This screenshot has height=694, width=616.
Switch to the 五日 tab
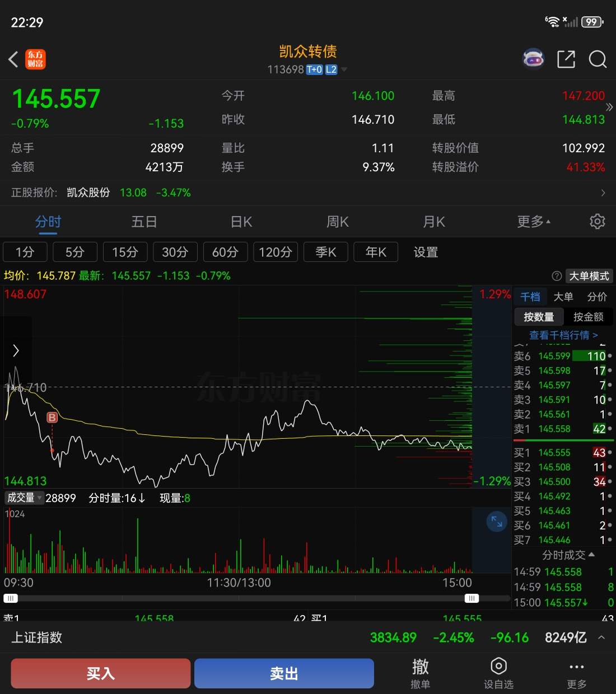[x=144, y=222]
